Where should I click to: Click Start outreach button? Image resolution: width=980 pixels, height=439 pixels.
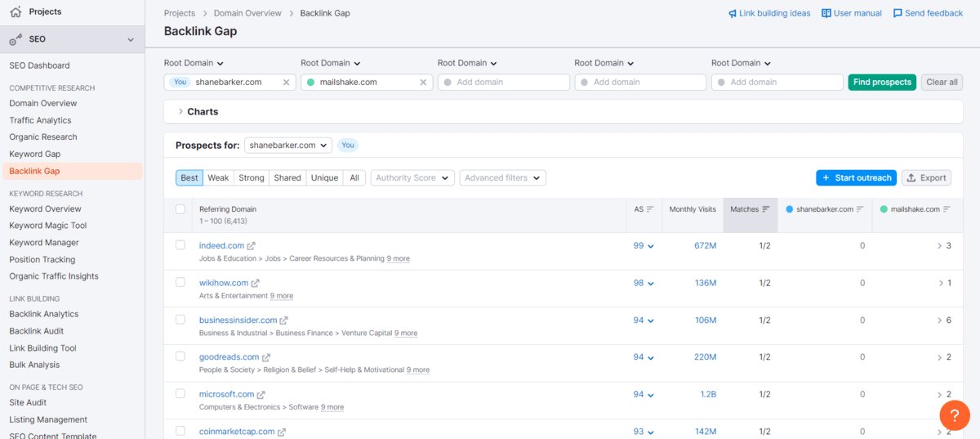tap(856, 178)
